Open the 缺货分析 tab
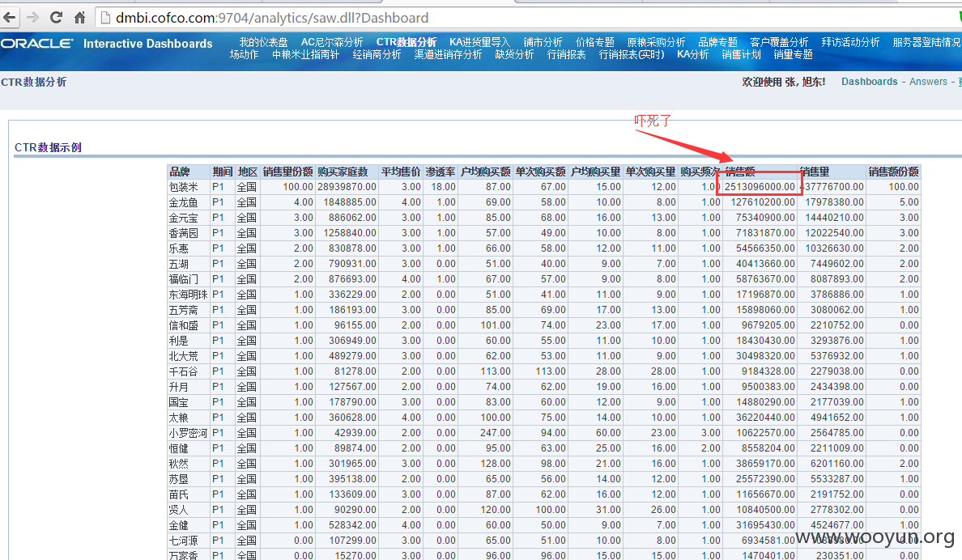The width and height of the screenshot is (962, 560). pos(514,54)
